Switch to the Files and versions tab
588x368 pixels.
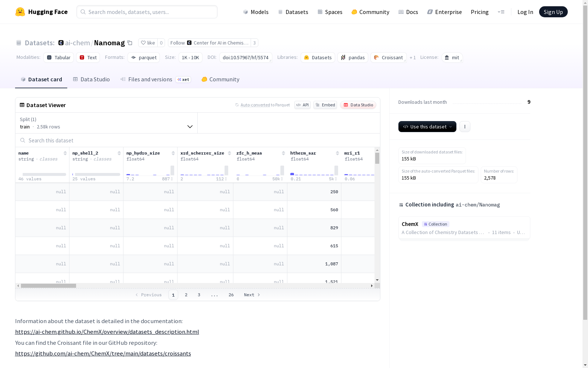(155, 79)
